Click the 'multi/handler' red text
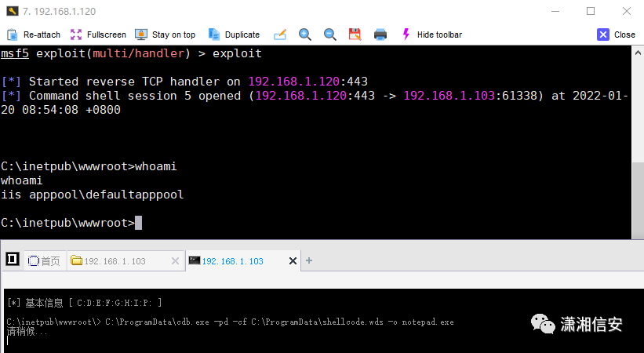644x353 pixels. [138, 53]
